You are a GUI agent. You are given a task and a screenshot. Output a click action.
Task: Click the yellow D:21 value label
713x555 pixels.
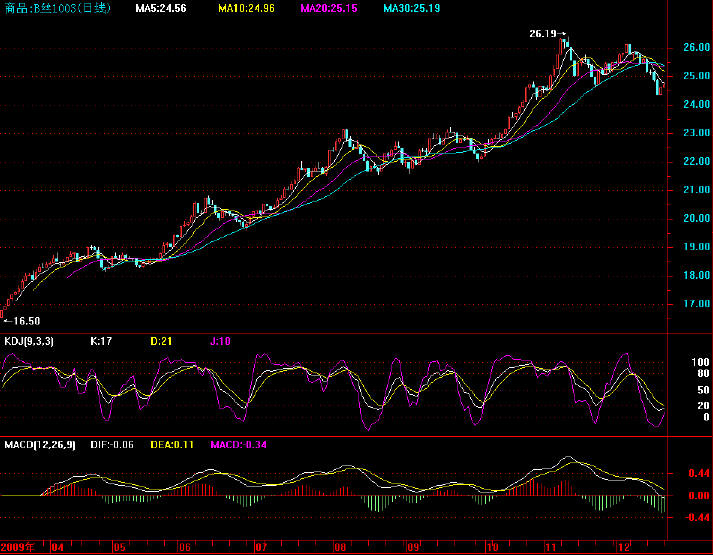pos(162,341)
